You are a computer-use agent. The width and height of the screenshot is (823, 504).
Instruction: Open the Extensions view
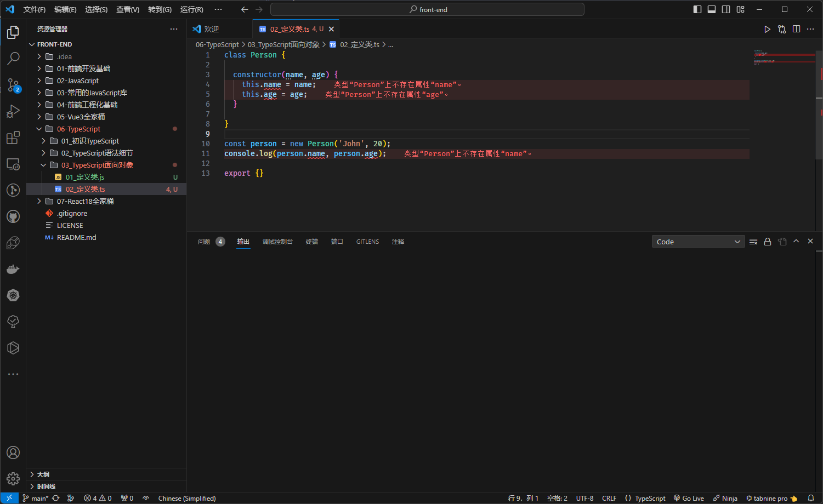coord(13,138)
